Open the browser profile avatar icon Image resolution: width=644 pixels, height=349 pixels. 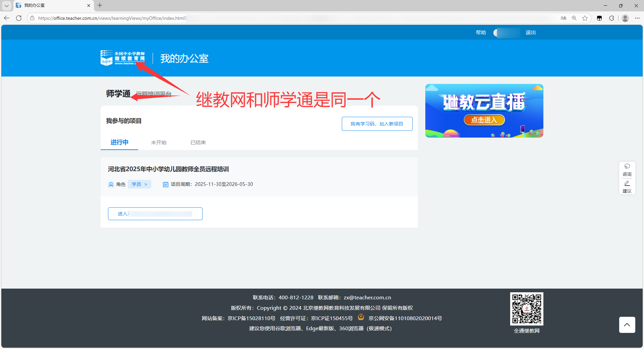(x=625, y=18)
